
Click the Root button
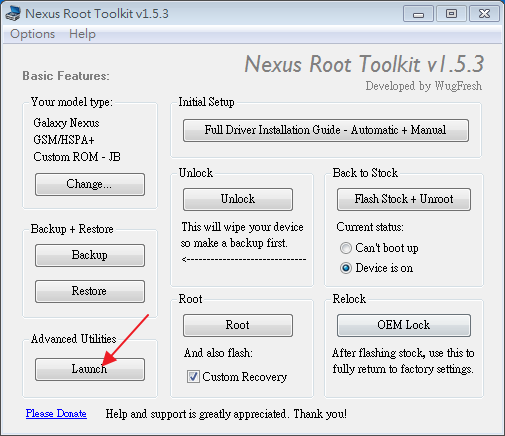pyautogui.click(x=238, y=325)
